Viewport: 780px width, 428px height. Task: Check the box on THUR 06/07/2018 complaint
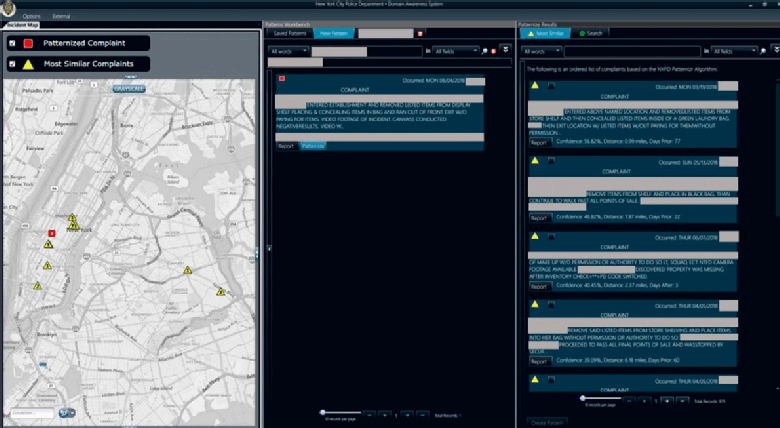(551, 236)
